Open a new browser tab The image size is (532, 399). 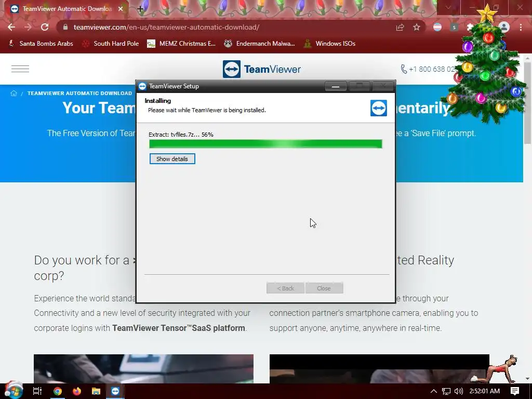[140, 9]
